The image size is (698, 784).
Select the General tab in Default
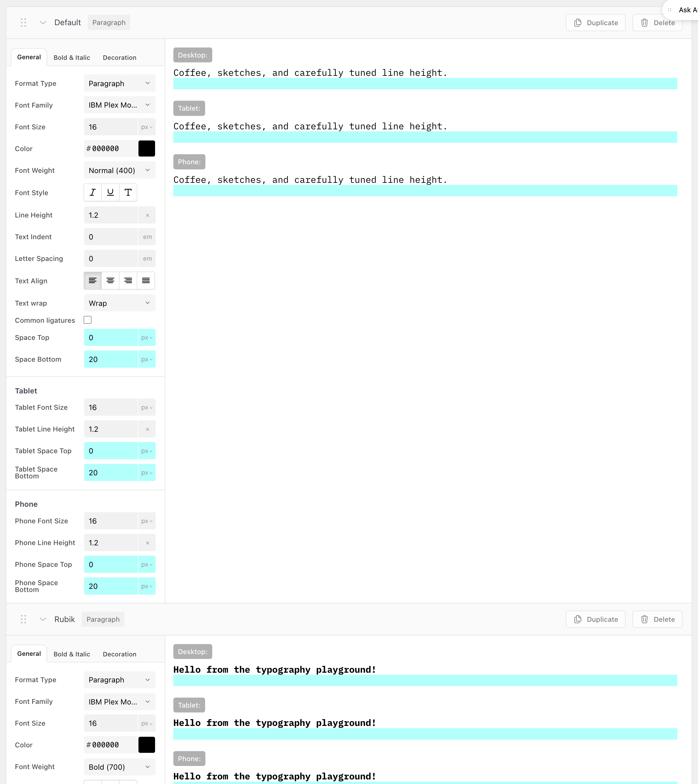pyautogui.click(x=29, y=57)
